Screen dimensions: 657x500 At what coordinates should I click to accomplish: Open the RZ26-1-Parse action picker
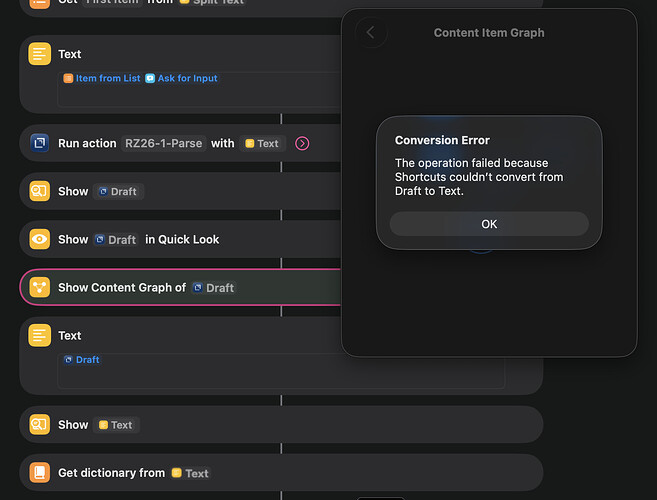tap(163, 143)
